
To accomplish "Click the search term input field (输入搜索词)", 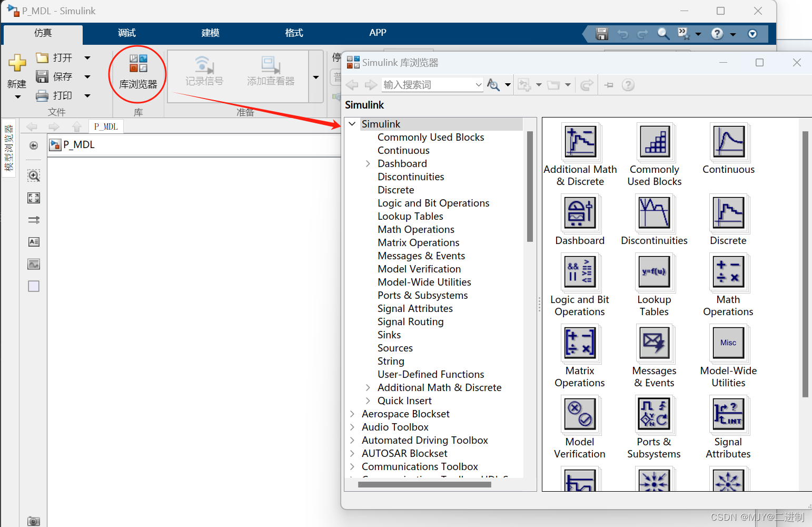I will pyautogui.click(x=428, y=85).
